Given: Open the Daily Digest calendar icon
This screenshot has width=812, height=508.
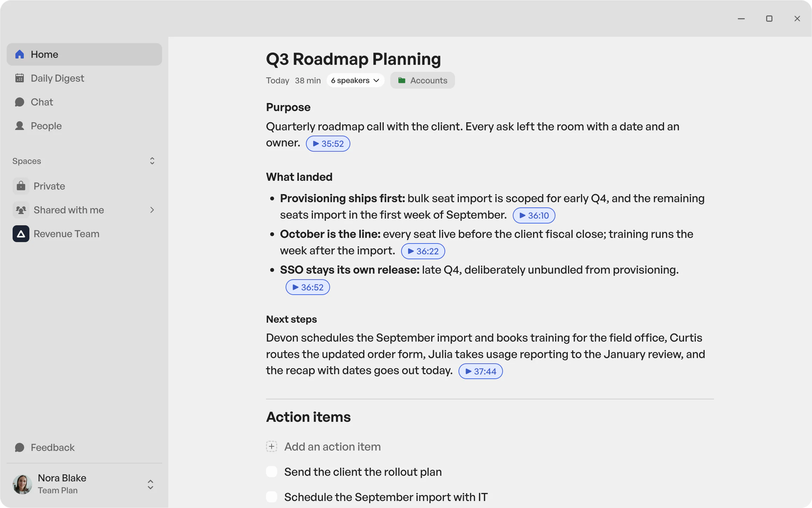Looking at the screenshot, I should coord(20,78).
